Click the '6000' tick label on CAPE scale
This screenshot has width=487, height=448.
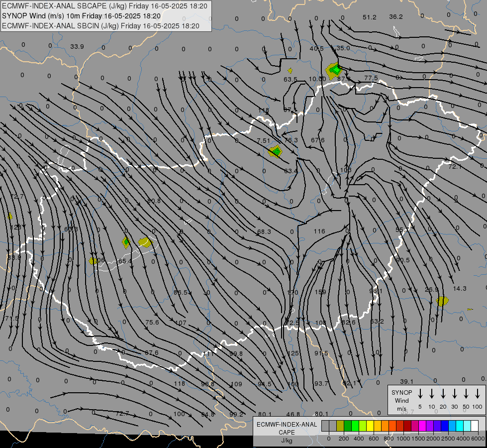tap(478, 439)
